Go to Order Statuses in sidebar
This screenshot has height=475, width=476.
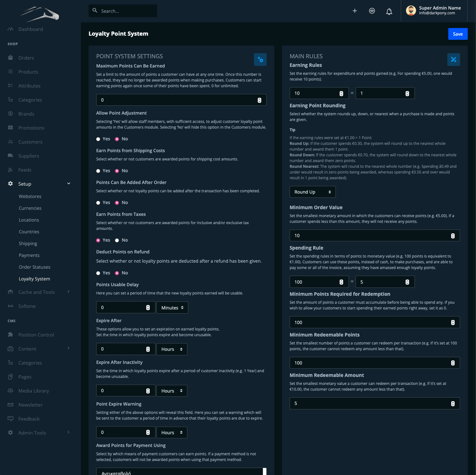click(x=34, y=267)
